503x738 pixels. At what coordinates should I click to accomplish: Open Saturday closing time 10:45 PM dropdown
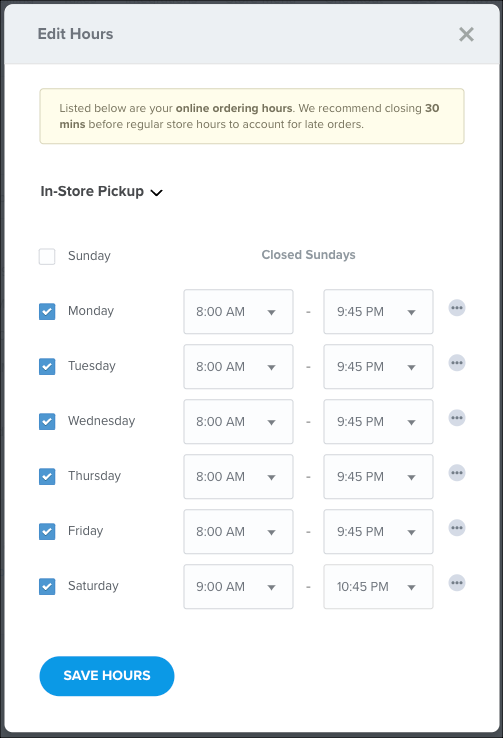[x=378, y=586]
